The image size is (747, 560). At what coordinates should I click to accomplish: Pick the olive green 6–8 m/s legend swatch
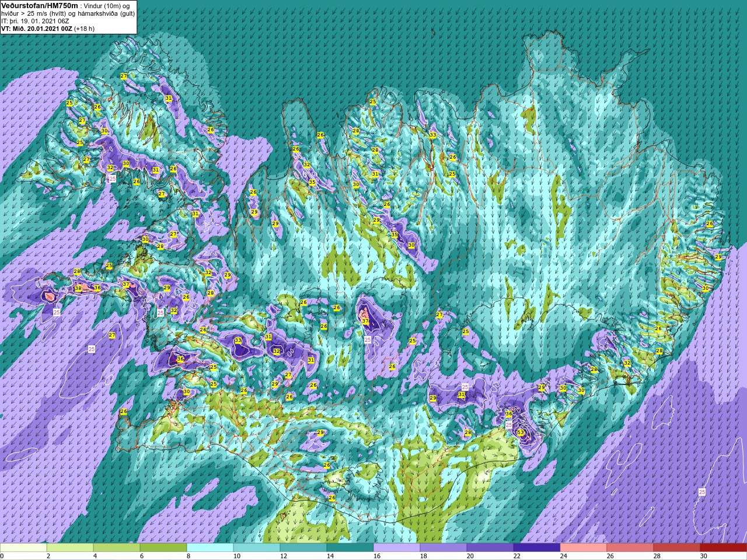[163, 548]
